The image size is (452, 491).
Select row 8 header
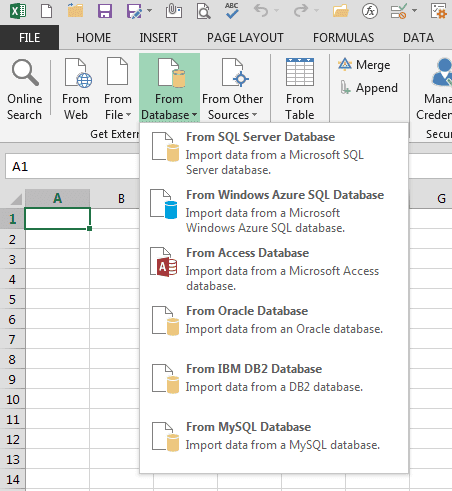coord(12,359)
